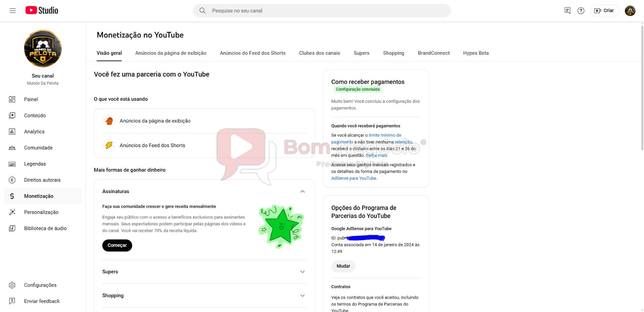
Task: Click the Painel dashboard icon
Action: click(12, 99)
